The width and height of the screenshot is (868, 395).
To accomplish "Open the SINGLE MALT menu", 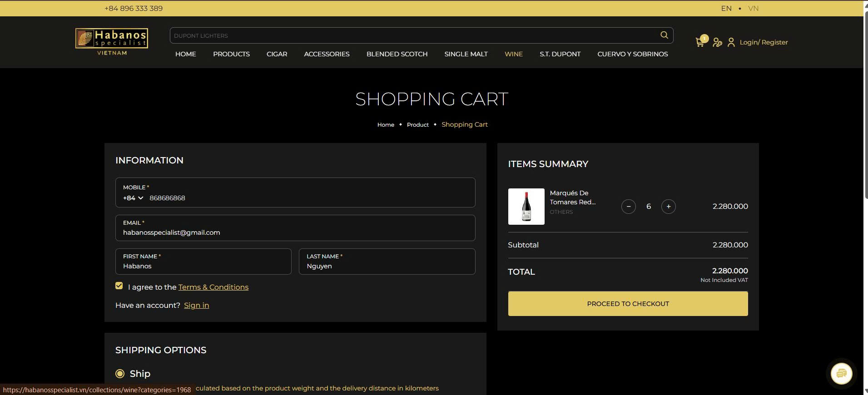I will tap(466, 54).
